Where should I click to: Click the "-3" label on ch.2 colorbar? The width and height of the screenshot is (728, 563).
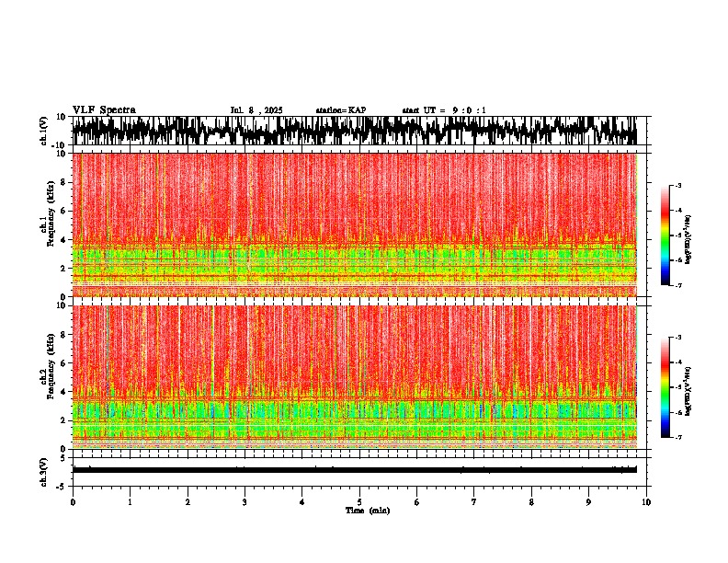pos(677,338)
